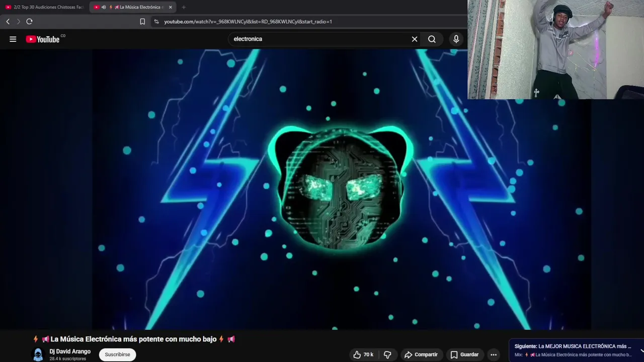
Task: Like the video showing 70 k
Action: pos(363,354)
